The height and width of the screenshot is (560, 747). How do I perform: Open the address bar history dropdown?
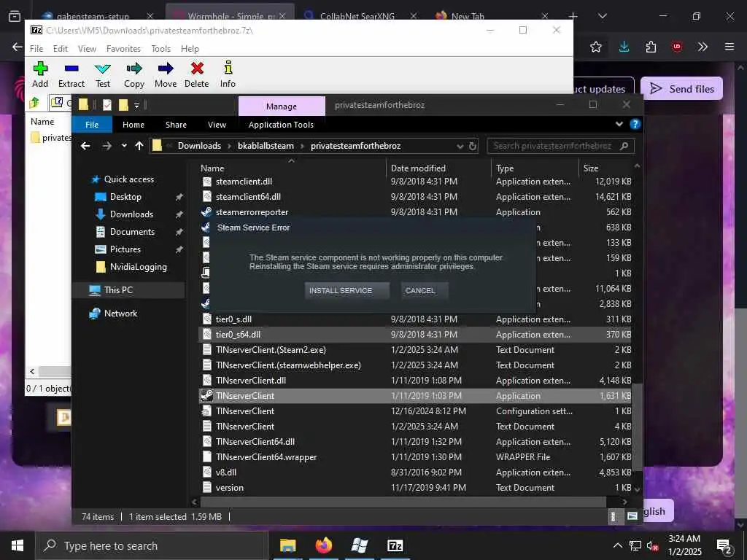pyautogui.click(x=460, y=146)
